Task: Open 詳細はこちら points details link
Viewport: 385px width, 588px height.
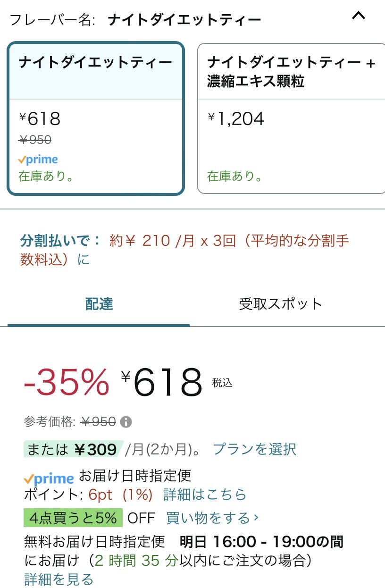Action: [205, 495]
